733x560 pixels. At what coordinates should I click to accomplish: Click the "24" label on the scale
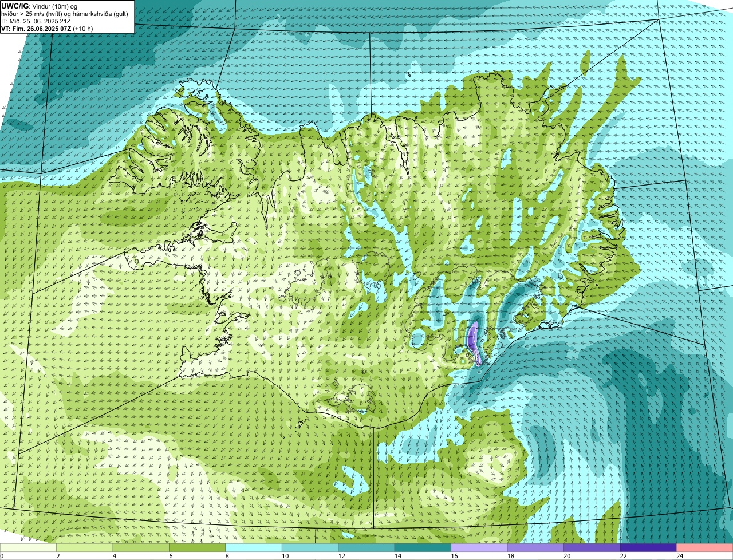pos(680,556)
